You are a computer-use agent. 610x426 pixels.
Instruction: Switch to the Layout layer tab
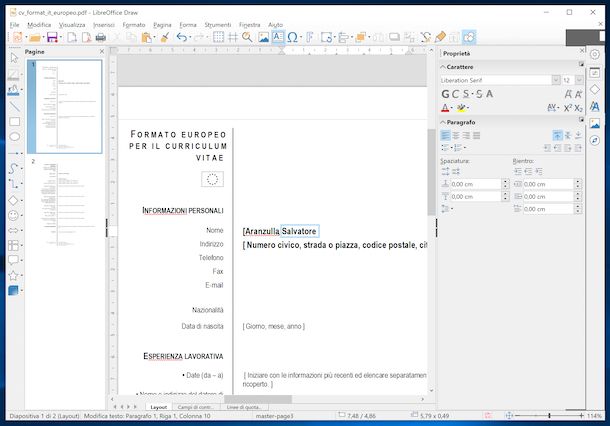pos(159,407)
